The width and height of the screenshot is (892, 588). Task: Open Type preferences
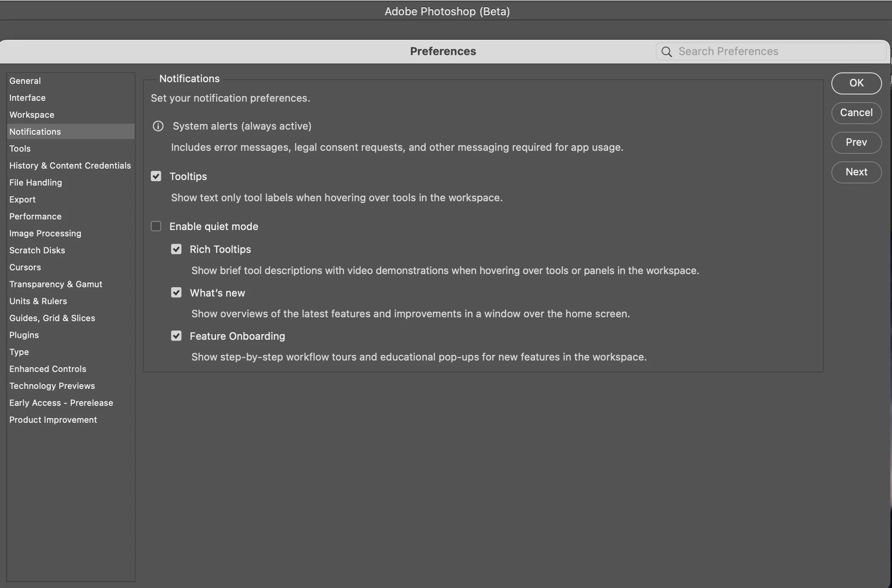tap(71, 352)
